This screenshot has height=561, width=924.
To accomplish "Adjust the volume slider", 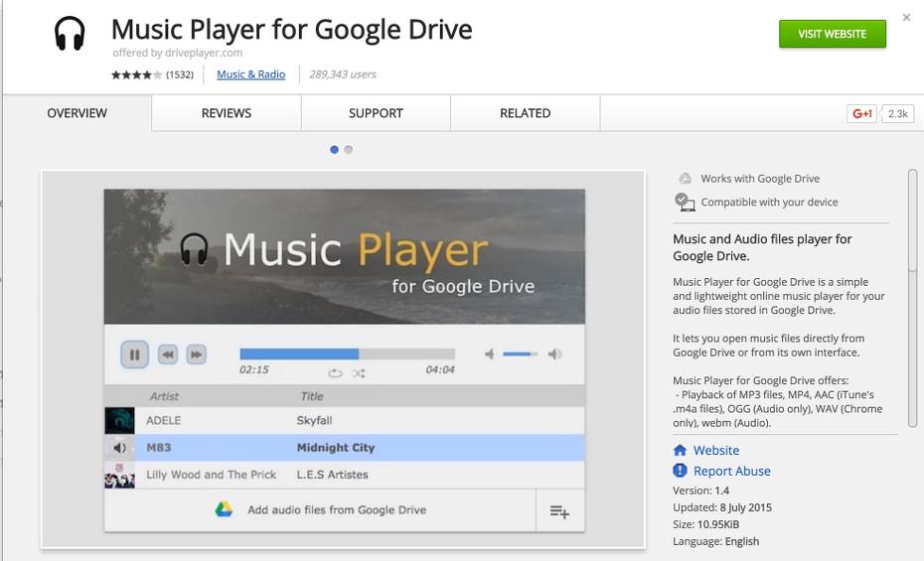I will click(x=521, y=353).
